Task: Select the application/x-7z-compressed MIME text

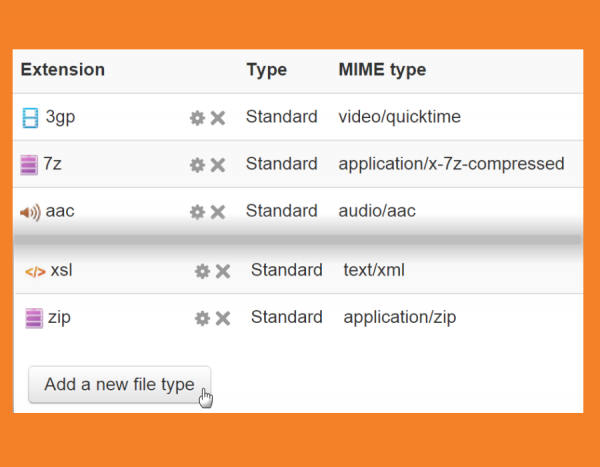Action: 451,164
